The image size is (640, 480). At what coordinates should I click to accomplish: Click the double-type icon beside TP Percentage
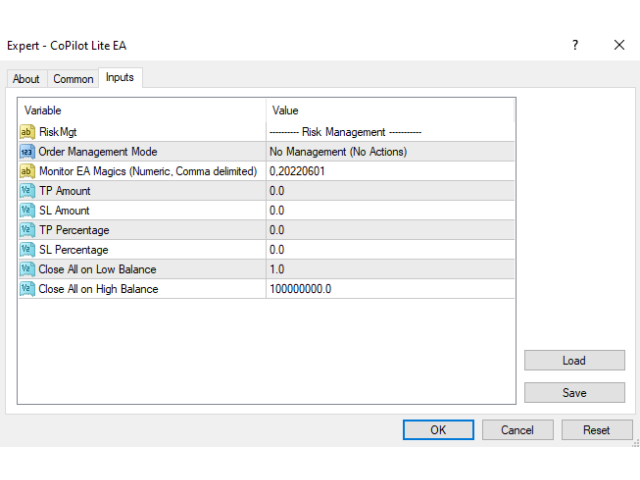[x=27, y=230]
